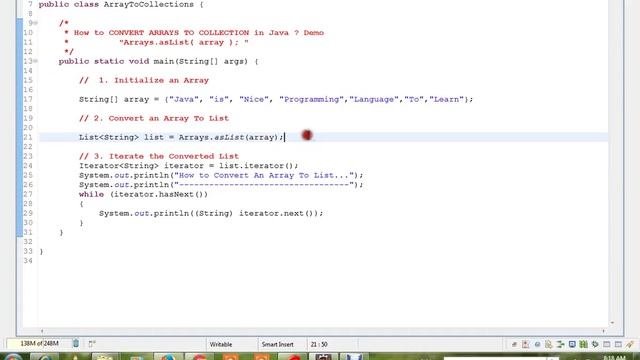Click the green columns icon in the status bar

click(584, 344)
